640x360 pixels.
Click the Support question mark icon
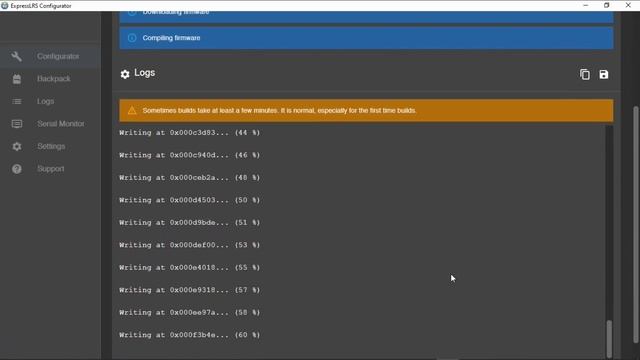17,169
